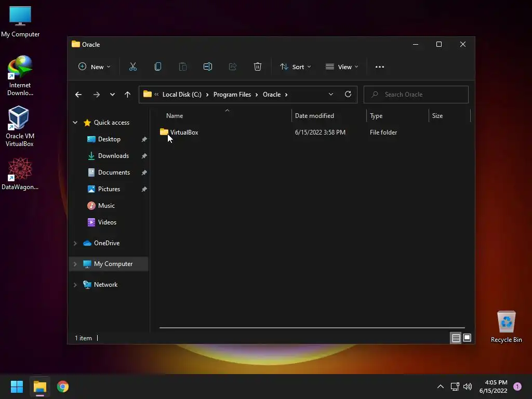Open Pictures in Quick access
This screenshot has height=399, width=532.
(109, 189)
